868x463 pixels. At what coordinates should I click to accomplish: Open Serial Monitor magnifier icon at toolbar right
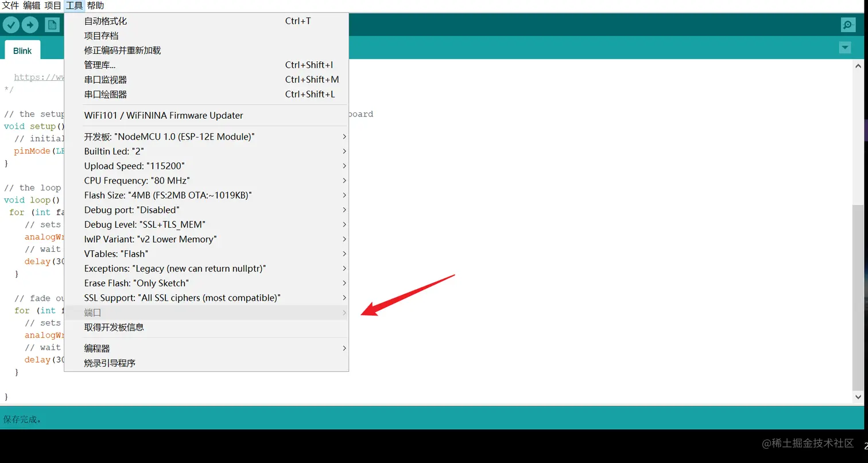click(x=848, y=25)
